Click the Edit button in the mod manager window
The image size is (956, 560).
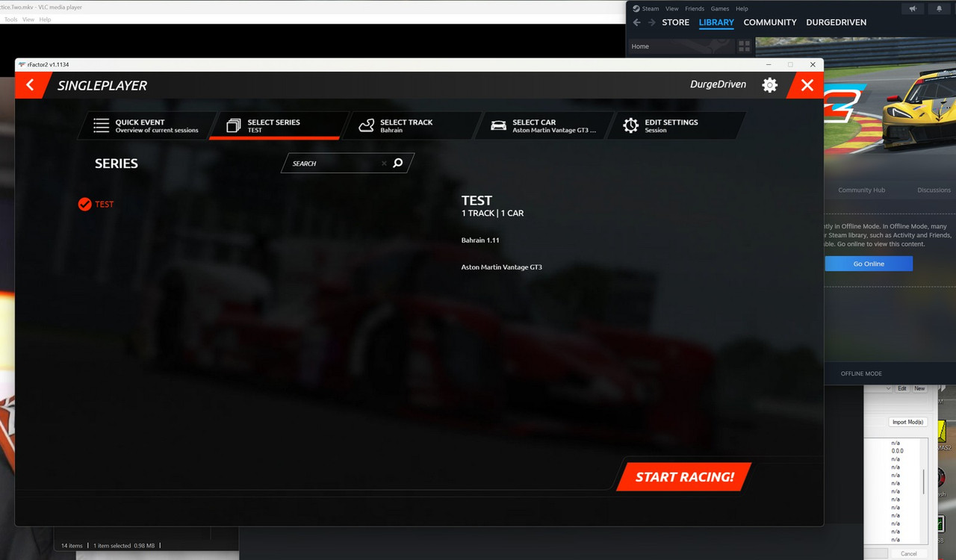point(901,388)
